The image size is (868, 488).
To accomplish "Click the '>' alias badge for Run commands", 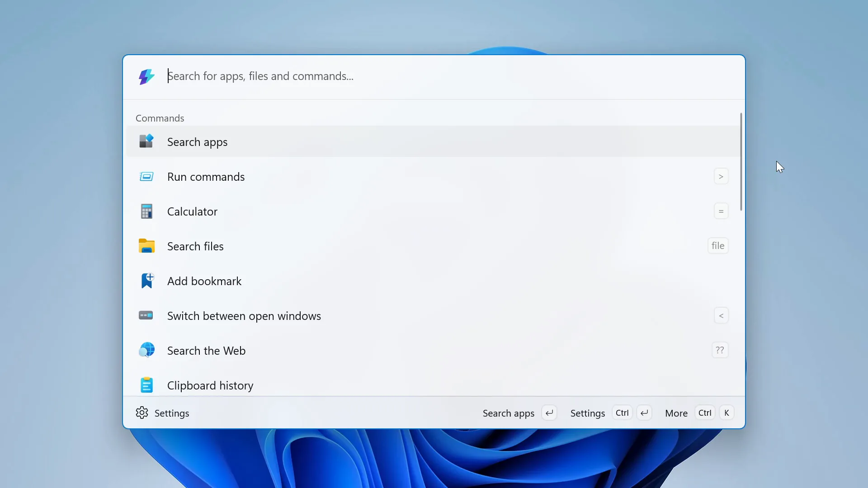I will coord(721,176).
